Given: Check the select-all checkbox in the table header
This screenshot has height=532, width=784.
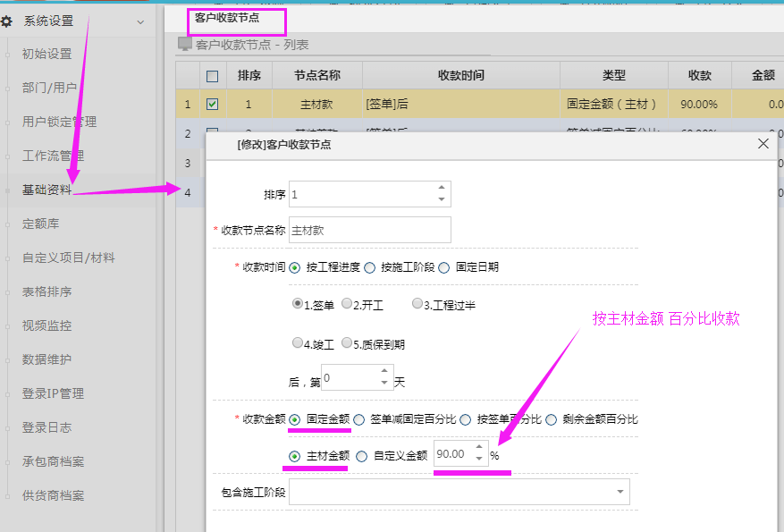Looking at the screenshot, I should (212, 74).
